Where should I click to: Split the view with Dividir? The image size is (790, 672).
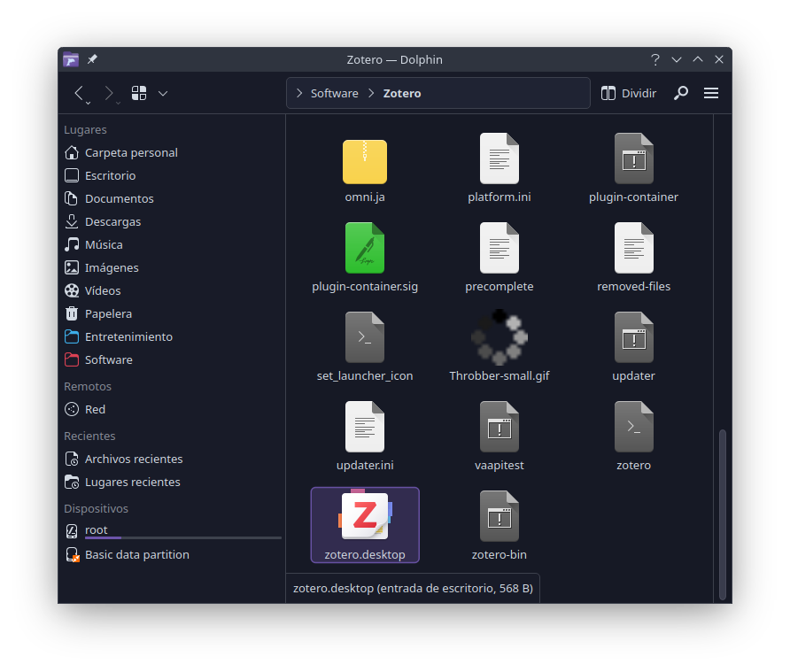click(x=629, y=93)
